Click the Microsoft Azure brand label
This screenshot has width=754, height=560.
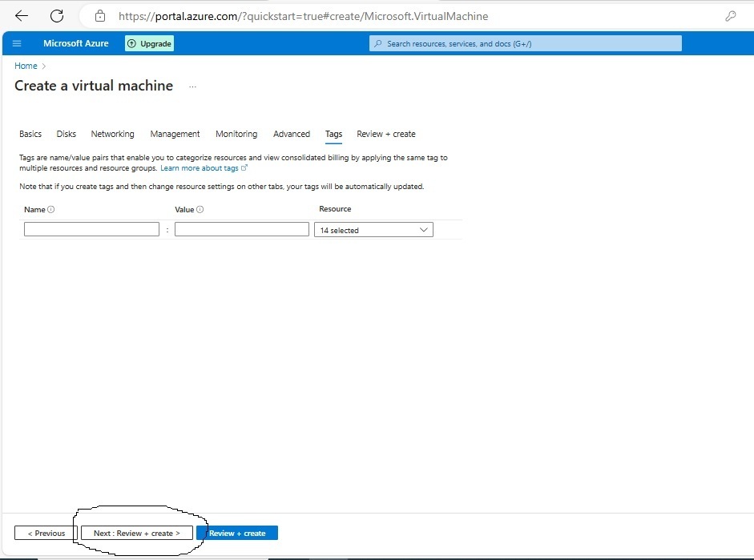tap(76, 43)
